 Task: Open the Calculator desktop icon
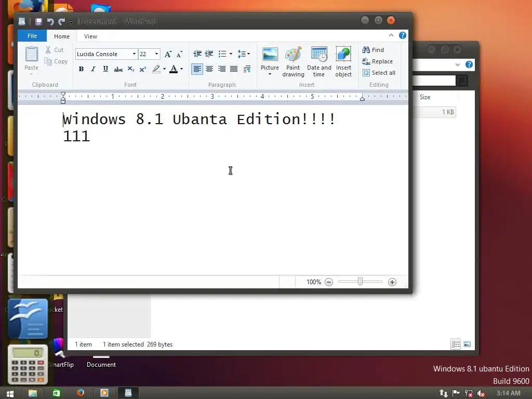click(28, 364)
